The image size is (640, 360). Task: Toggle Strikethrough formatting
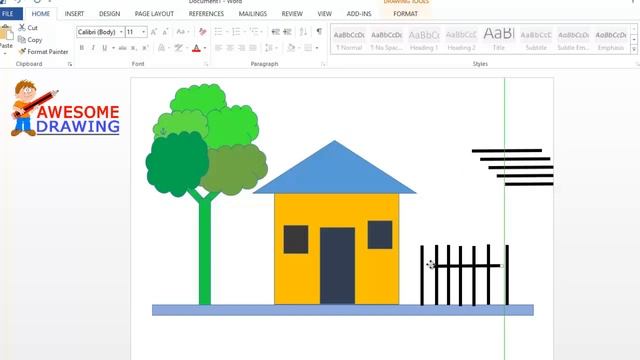122,48
